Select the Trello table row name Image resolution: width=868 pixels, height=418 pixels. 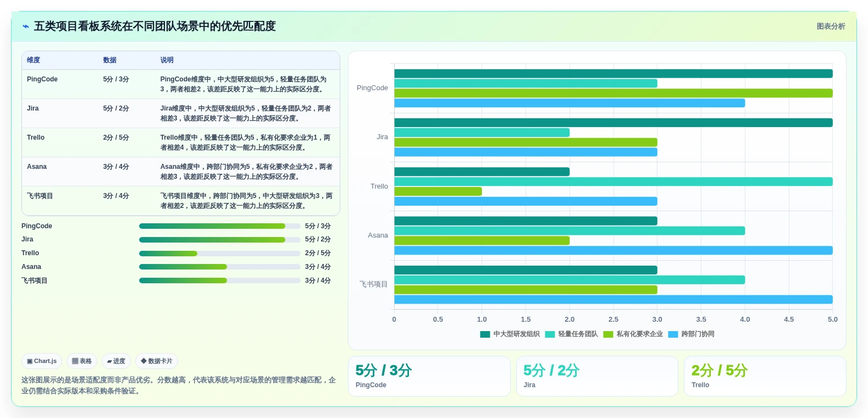click(36, 137)
